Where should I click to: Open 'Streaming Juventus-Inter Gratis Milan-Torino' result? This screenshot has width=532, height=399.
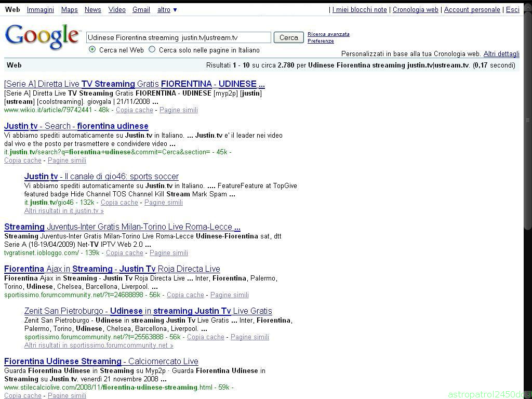click(122, 227)
